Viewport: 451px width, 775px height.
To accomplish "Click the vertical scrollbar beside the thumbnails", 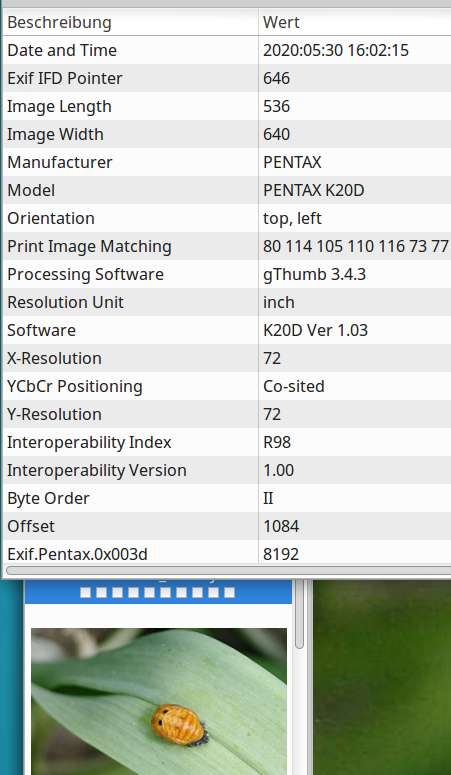I will pyautogui.click(x=299, y=614).
